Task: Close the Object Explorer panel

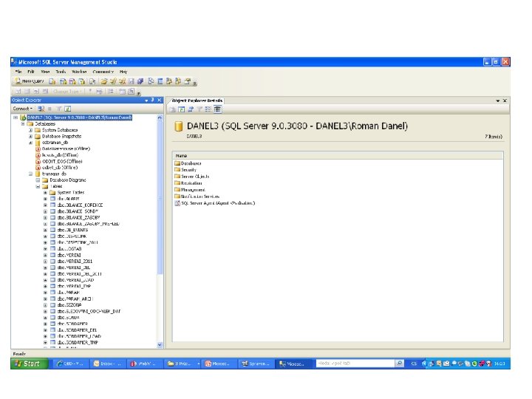Action: pos(159,100)
